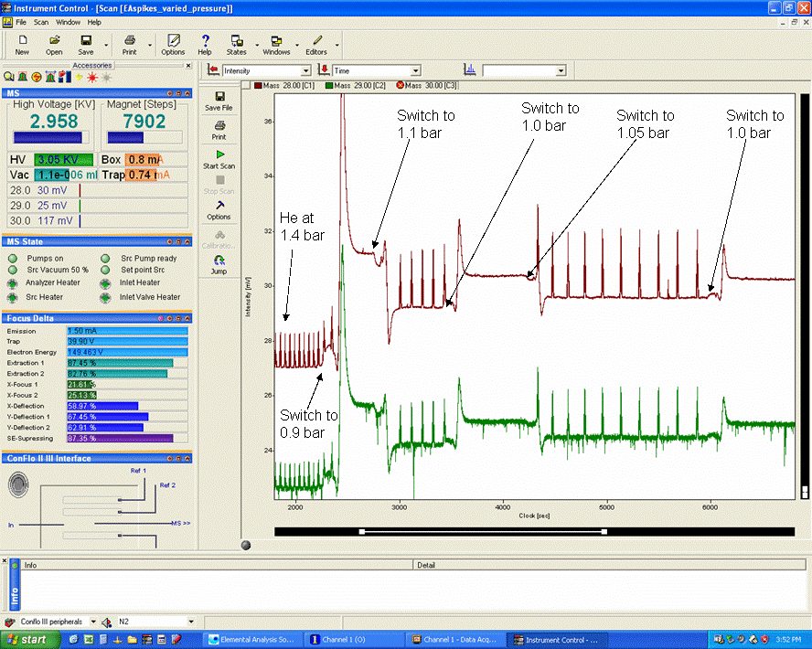Open the Options toolbar icon
Image resolution: width=812 pixels, height=649 pixels.
[173, 40]
